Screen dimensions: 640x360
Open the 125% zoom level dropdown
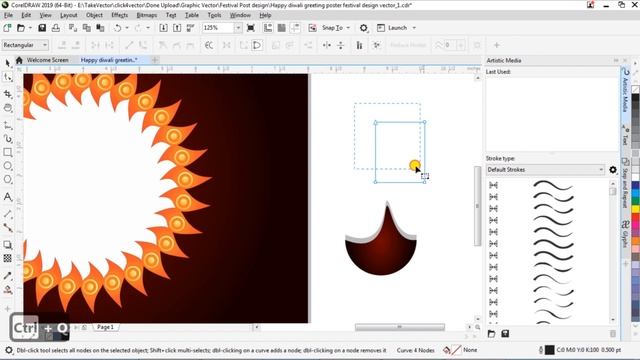238,28
